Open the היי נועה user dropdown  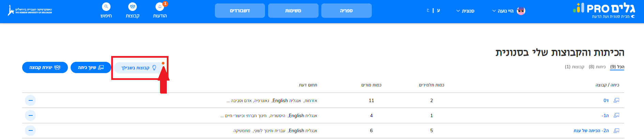coord(503,11)
